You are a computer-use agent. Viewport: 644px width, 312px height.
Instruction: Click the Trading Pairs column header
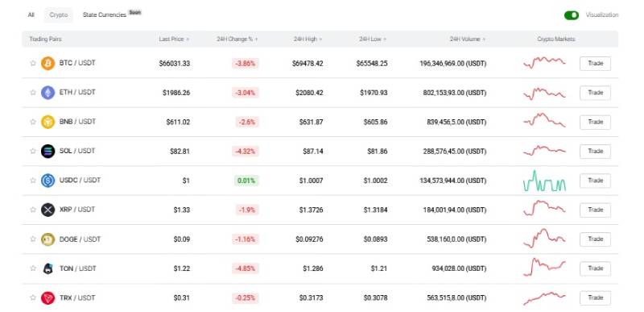(45, 39)
